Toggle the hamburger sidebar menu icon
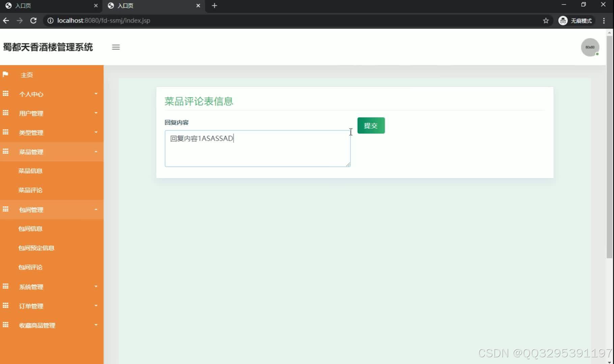This screenshot has height=364, width=614. click(116, 47)
